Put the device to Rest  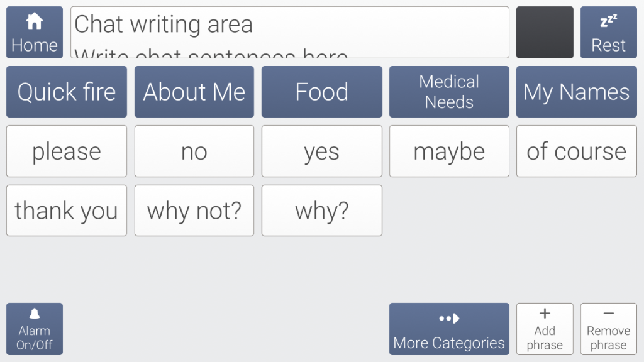608,33
